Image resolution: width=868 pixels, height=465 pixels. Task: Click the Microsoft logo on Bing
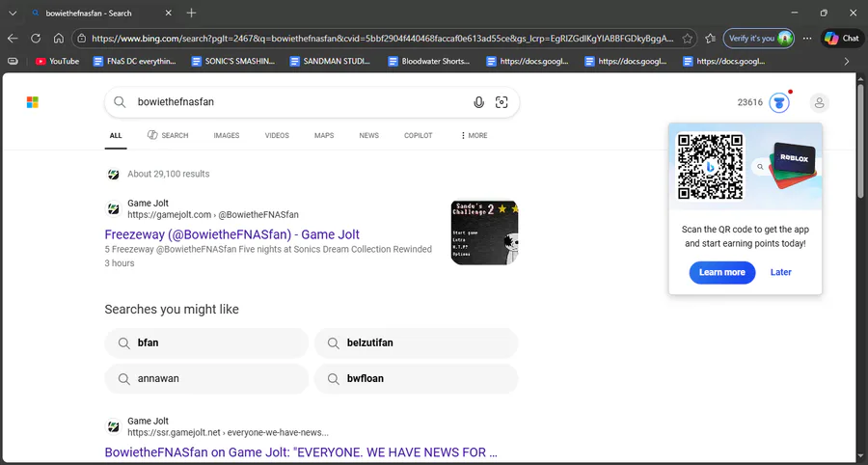pos(33,102)
